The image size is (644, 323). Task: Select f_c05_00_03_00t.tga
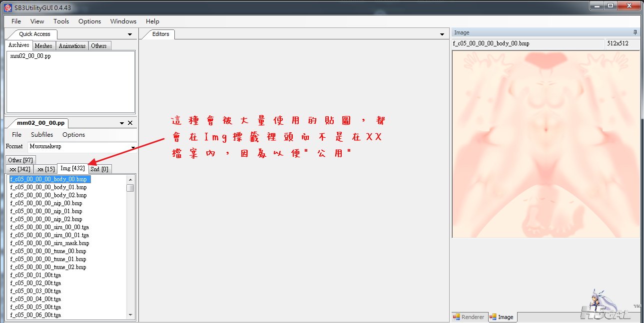click(x=35, y=291)
